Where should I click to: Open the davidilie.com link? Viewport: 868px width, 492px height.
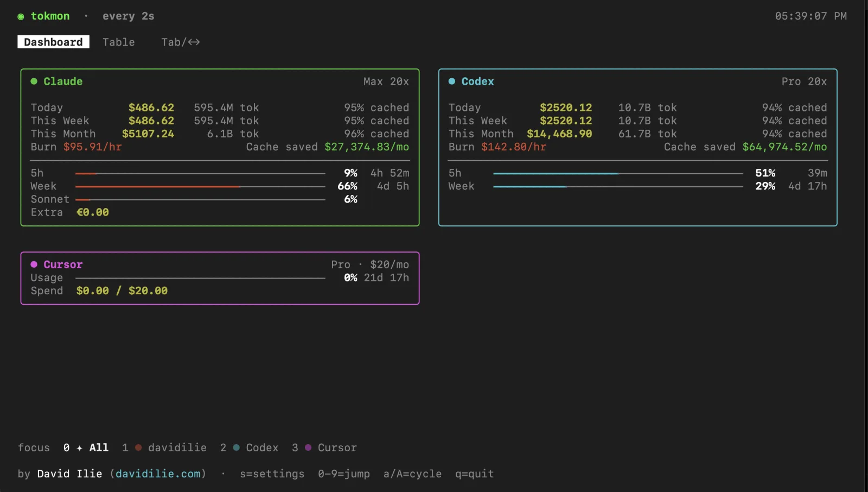tap(158, 474)
